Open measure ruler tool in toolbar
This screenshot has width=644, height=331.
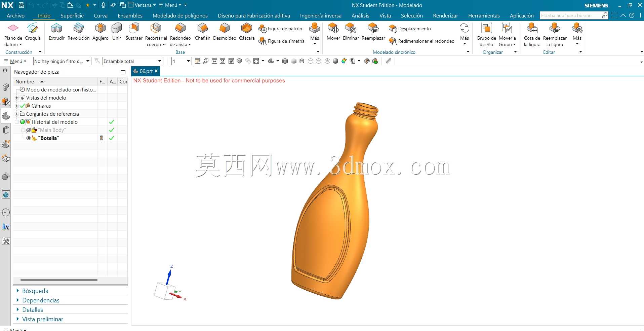[389, 61]
